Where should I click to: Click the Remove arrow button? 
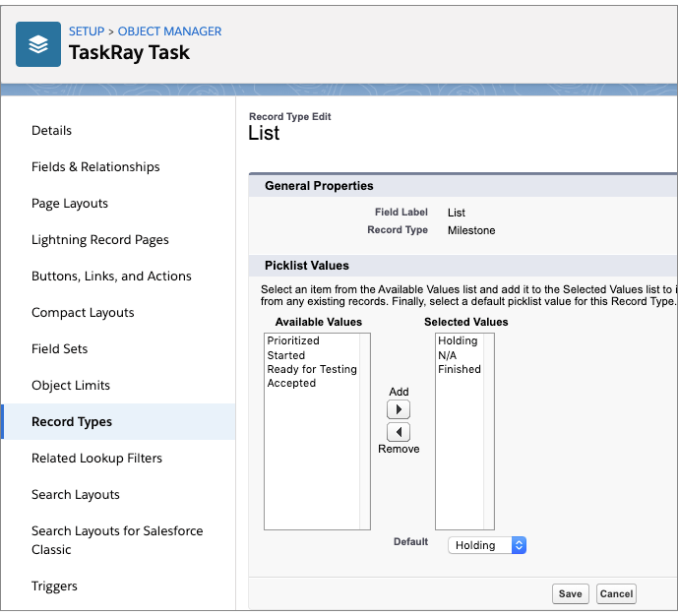click(399, 431)
